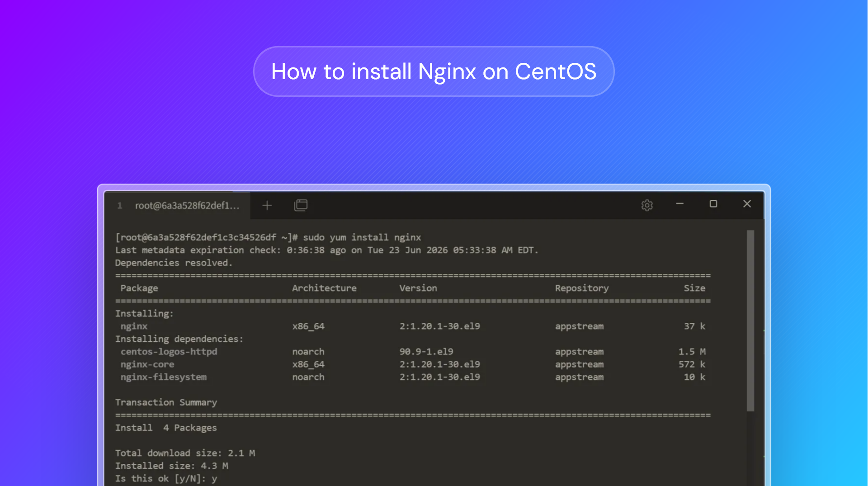Image resolution: width=868 pixels, height=486 pixels.
Task: Click 'x86_64' architecture in nginx-core row
Action: coord(308,364)
